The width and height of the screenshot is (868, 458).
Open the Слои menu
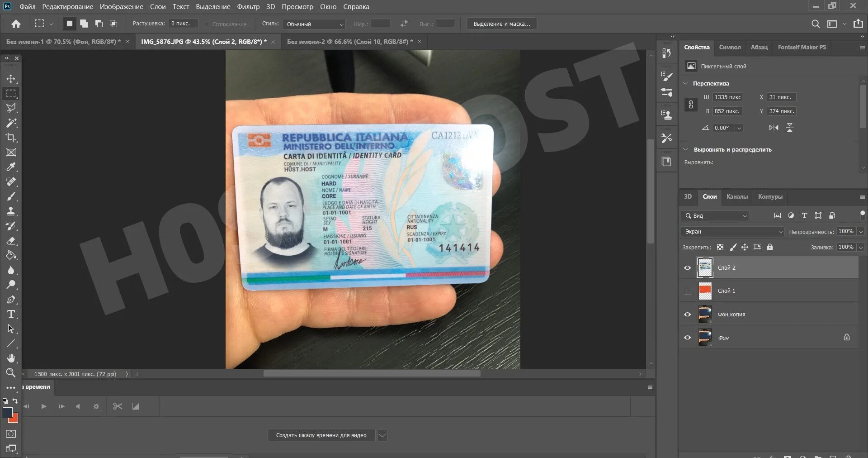click(158, 7)
